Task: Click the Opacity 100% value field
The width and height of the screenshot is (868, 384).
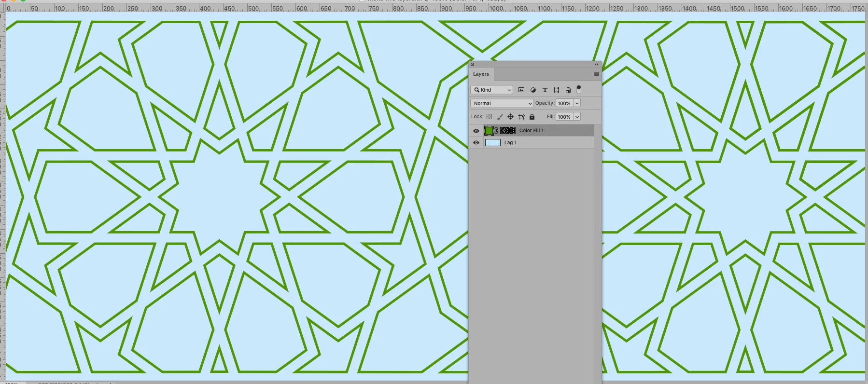Action: [564, 103]
